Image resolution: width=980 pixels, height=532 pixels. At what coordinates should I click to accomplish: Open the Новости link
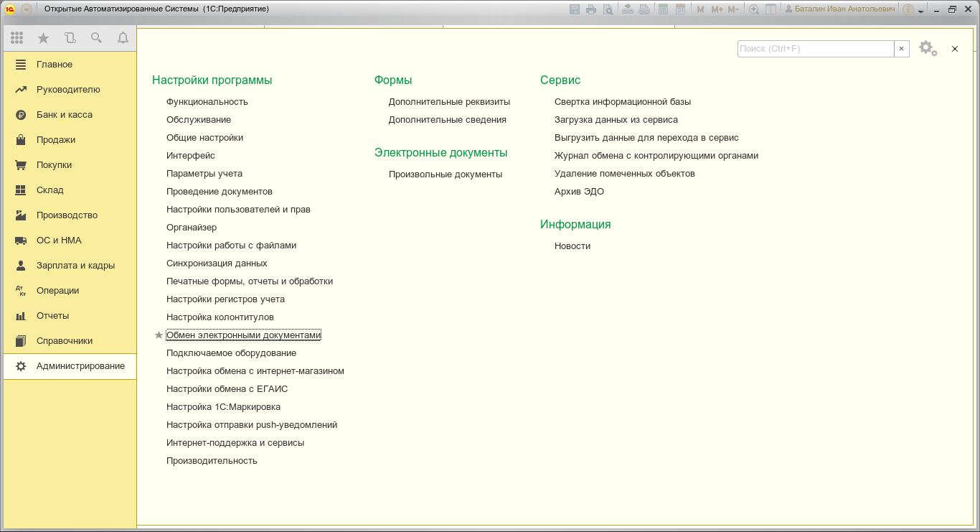[573, 246]
